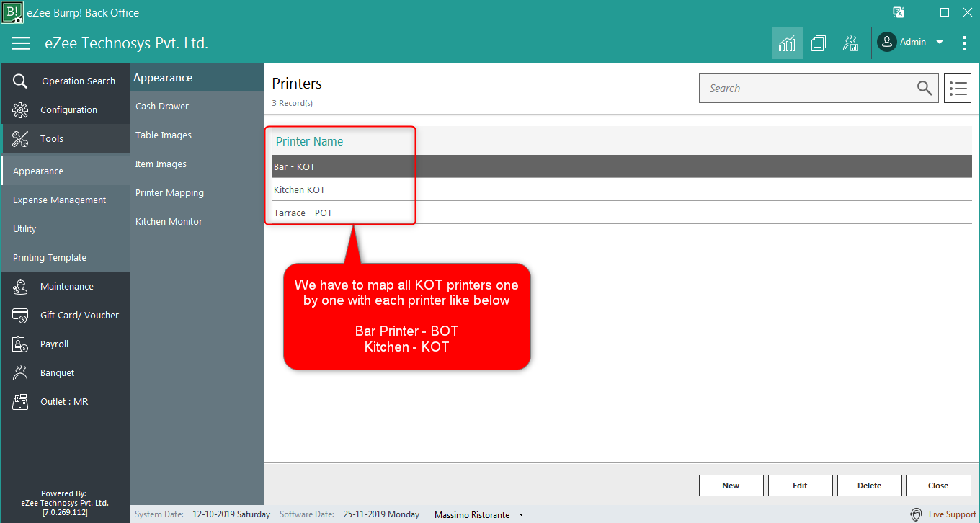Screen dimensions: 980x523
Task: Open Kitchen Monitor option
Action: [169, 222]
